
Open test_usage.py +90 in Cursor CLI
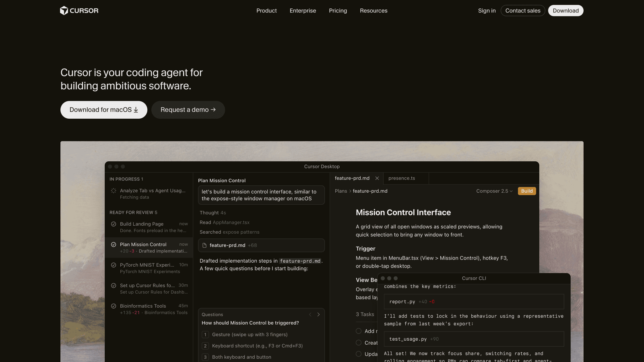tap(474, 339)
